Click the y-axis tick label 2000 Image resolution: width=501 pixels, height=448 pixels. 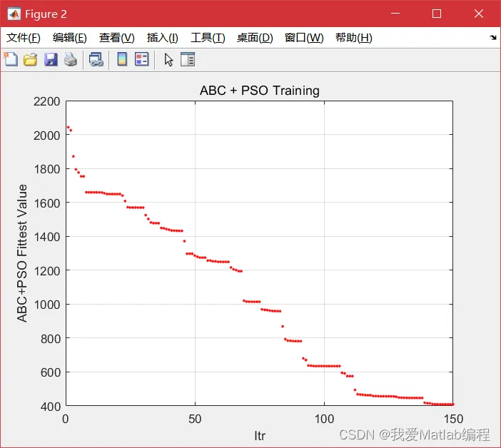(46, 136)
